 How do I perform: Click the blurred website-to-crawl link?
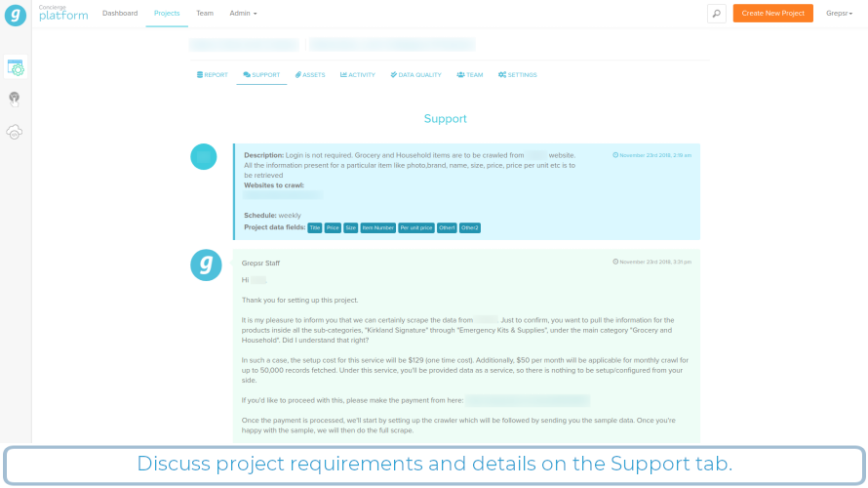tap(282, 195)
